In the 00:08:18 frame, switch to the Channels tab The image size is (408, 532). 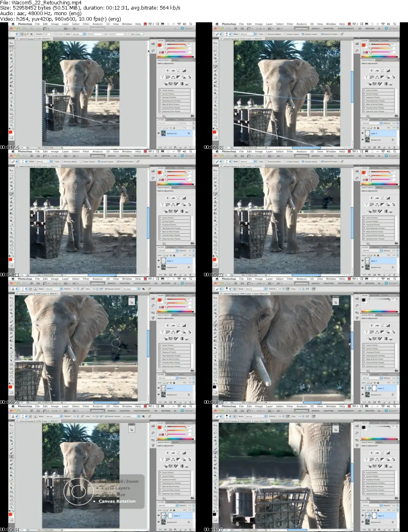pyautogui.click(x=375, y=374)
